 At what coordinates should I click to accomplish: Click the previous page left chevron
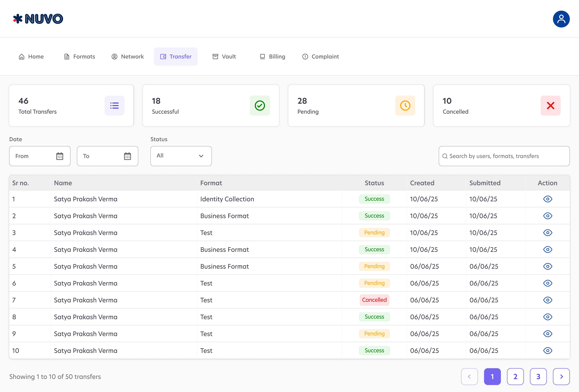pos(469,377)
